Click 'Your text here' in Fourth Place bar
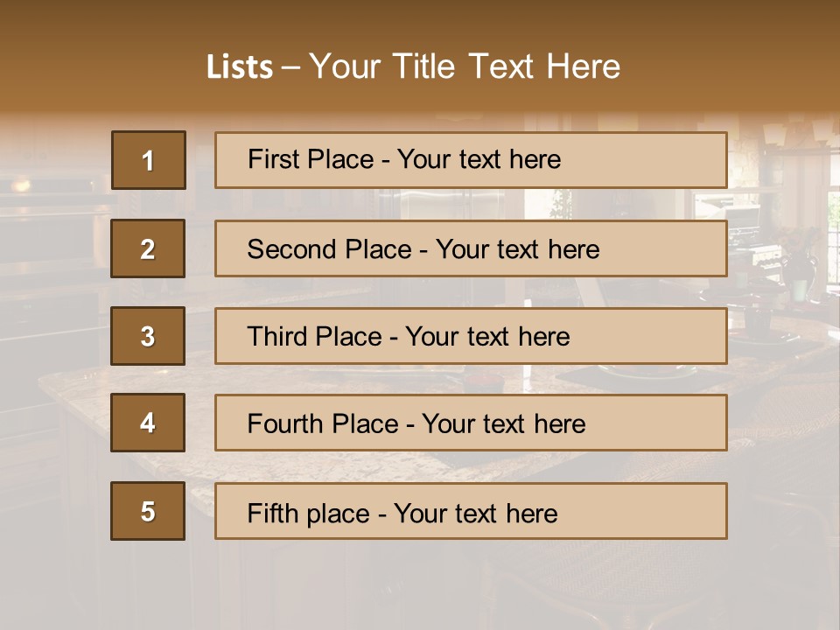 pyautogui.click(x=504, y=424)
